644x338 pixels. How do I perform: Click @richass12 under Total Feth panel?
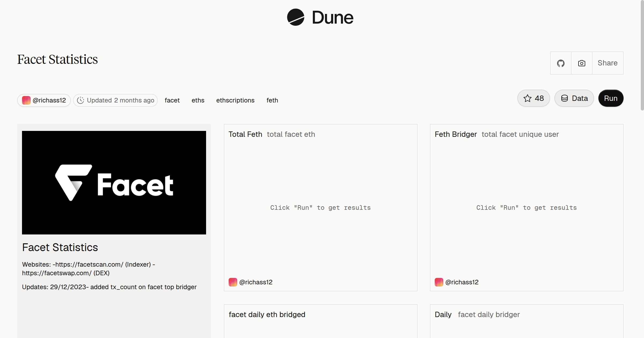click(256, 282)
